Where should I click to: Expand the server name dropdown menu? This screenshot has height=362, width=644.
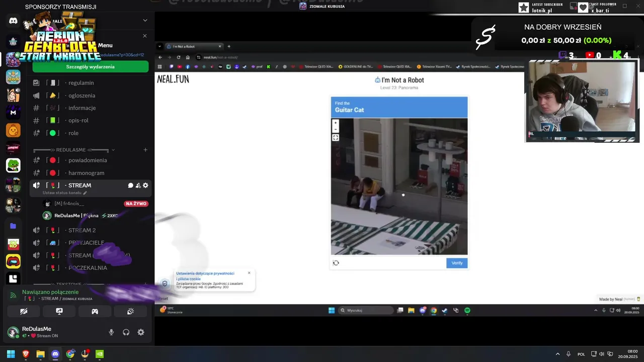(145, 21)
